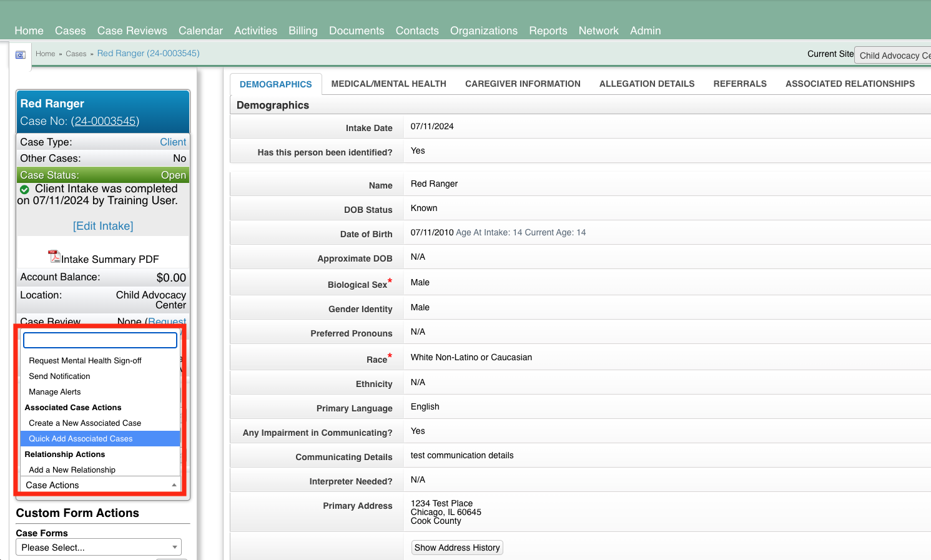Select Activities in the top menu
The width and height of the screenshot is (931, 560).
255,31
